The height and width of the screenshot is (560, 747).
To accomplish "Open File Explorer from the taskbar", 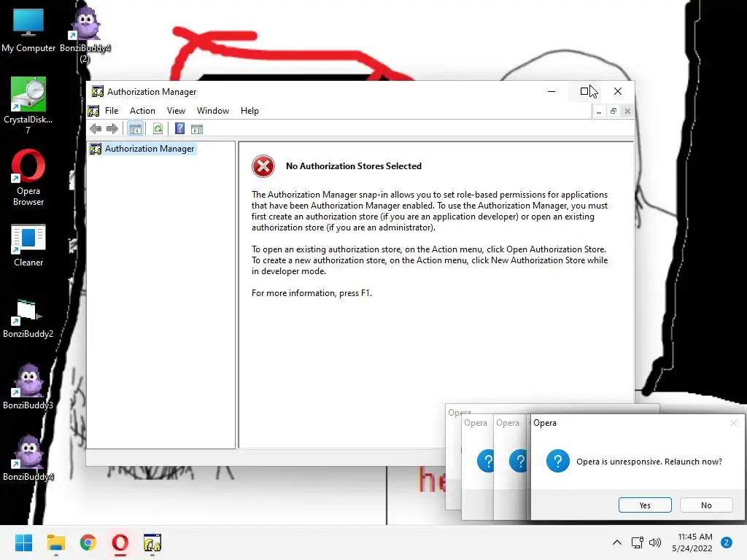I will click(x=55, y=542).
